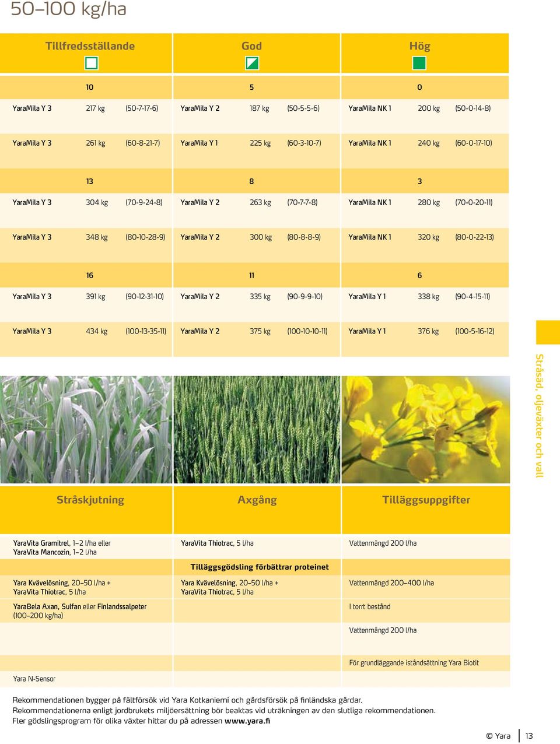560x744 pixels.
Task: Click the vertical 'Stråsäd, oljeväxter och vall' side label
Action: 540,416
